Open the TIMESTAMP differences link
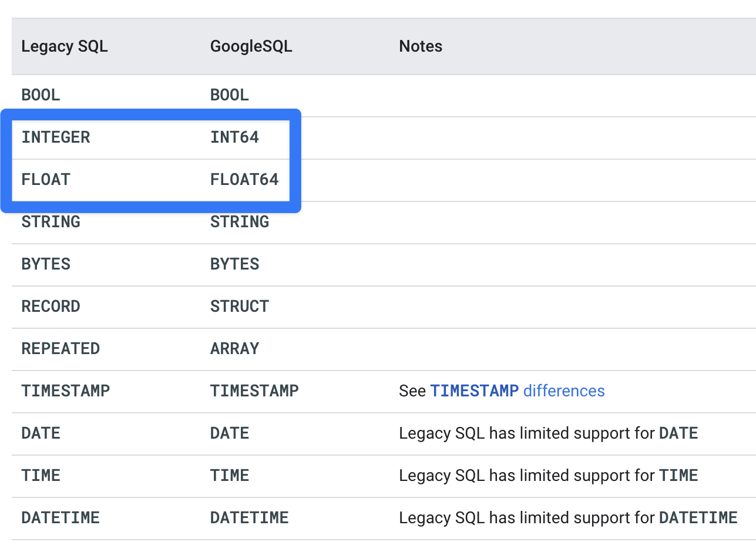 tap(518, 391)
